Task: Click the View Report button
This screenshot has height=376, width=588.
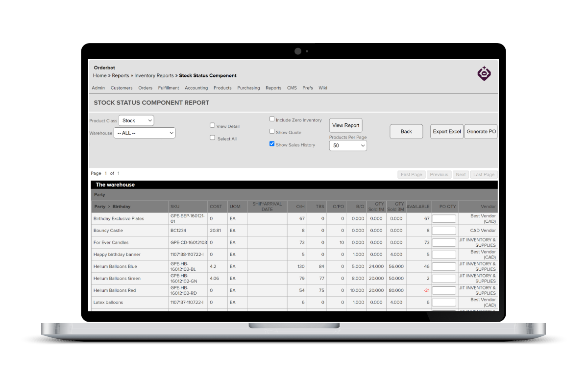Action: pyautogui.click(x=345, y=125)
